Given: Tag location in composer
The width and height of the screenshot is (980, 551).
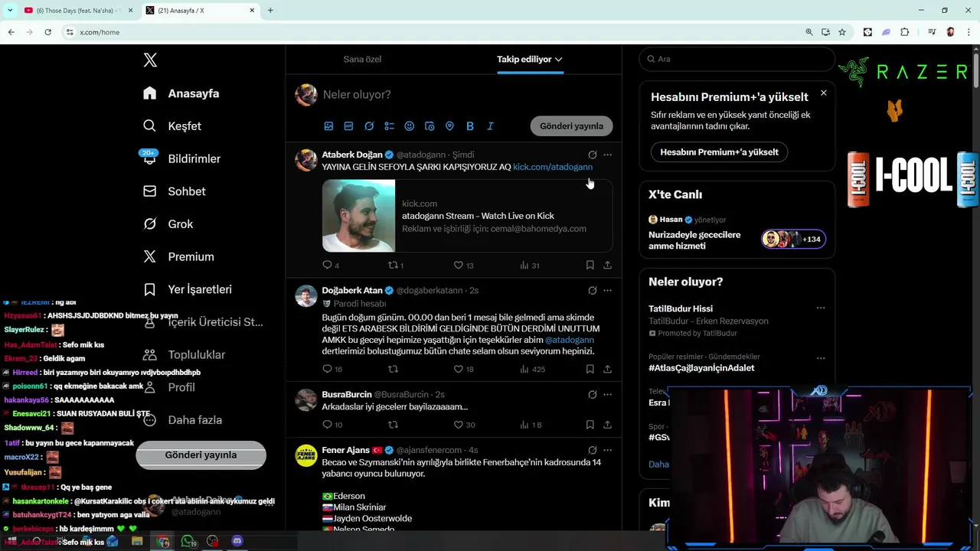Looking at the screenshot, I should click(x=449, y=126).
